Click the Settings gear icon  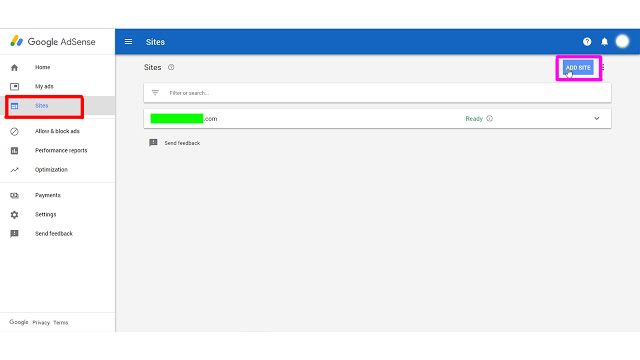(14, 215)
